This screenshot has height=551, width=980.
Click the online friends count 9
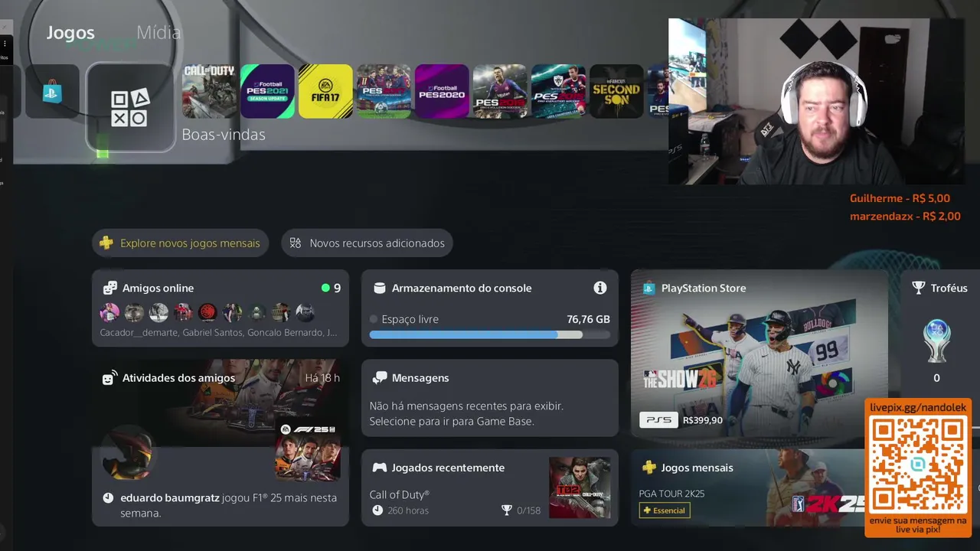tap(337, 289)
